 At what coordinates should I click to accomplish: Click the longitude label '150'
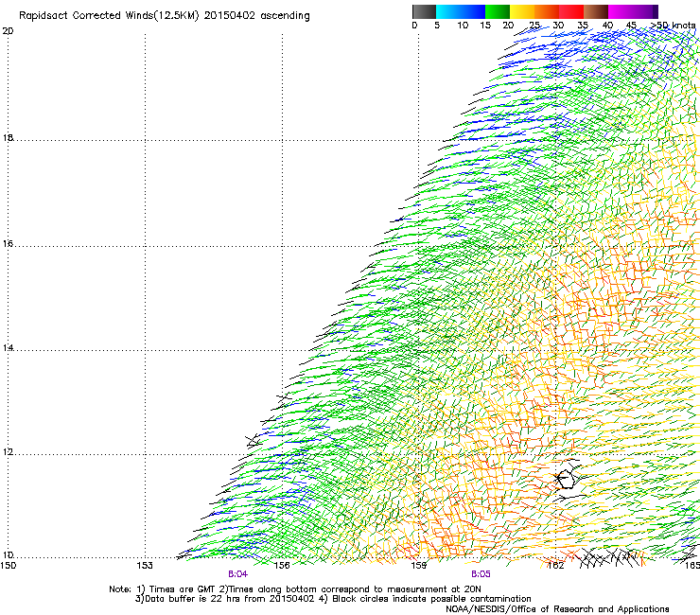(8, 566)
